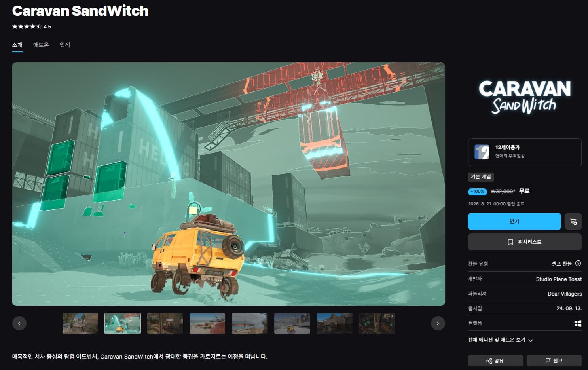The image size is (588, 370).
Task: Select highlighted teal van screenshot thumbnail
Action: pos(123,323)
